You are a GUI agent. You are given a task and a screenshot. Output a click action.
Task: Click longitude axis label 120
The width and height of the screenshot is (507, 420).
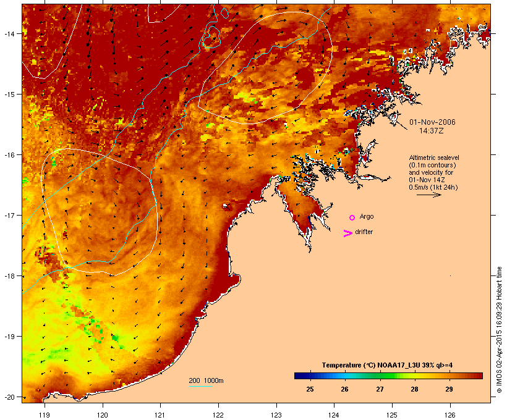(x=103, y=415)
